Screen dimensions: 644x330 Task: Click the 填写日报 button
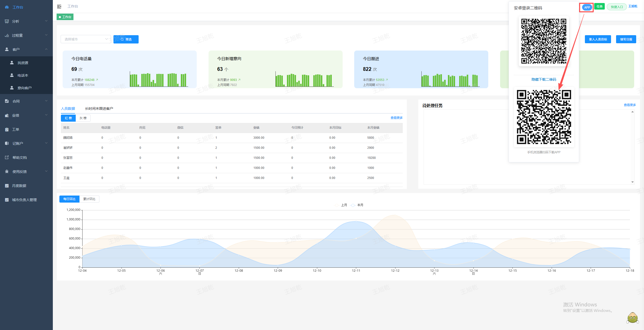pyautogui.click(x=626, y=39)
